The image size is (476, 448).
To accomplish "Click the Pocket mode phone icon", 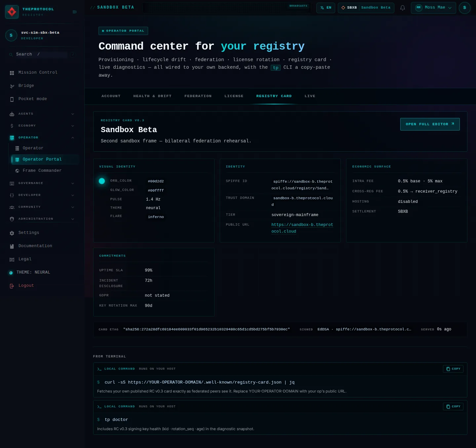I will click(12, 99).
